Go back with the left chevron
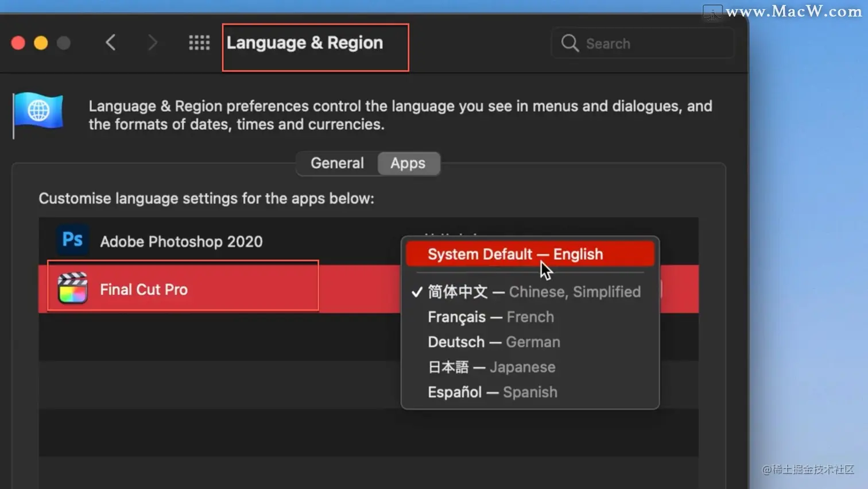The width and height of the screenshot is (868, 489). [x=111, y=43]
